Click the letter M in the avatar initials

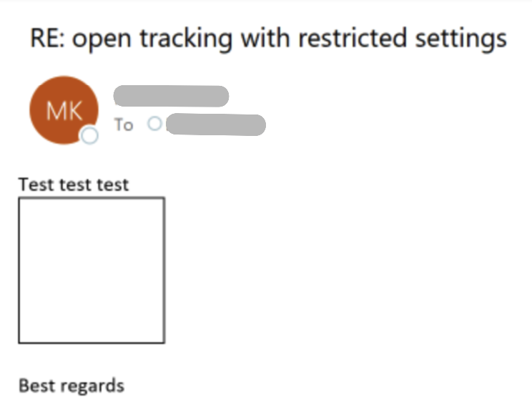click(54, 109)
